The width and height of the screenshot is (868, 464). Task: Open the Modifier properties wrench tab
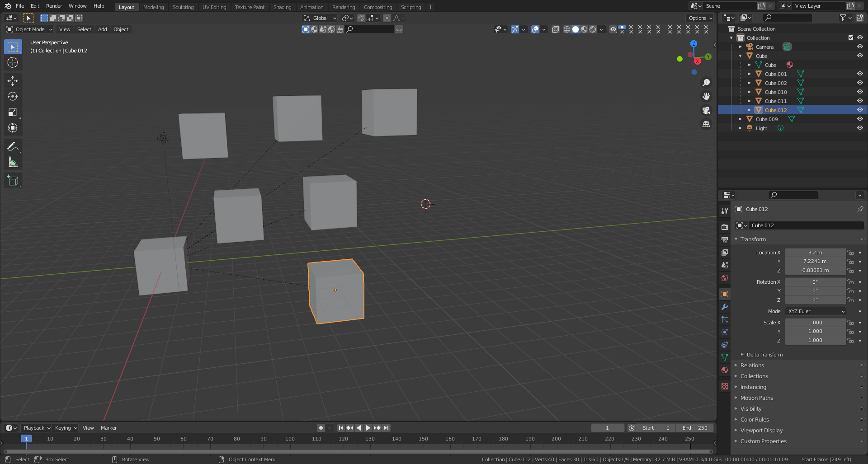[725, 307]
